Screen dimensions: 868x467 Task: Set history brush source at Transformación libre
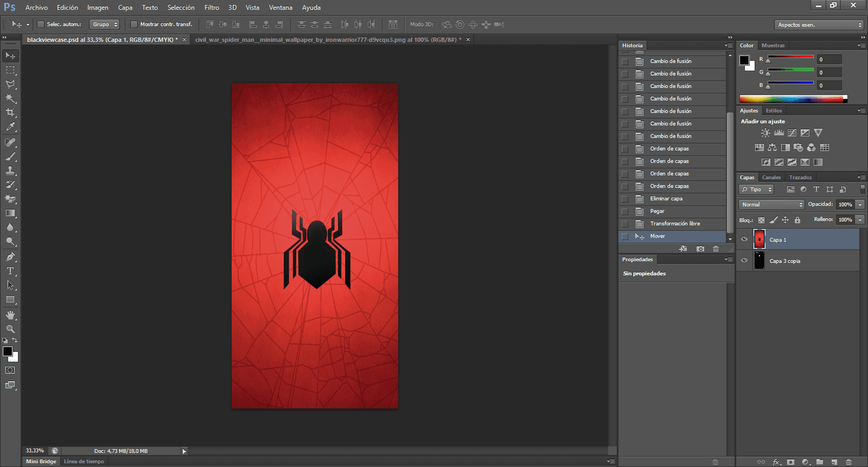coord(625,224)
